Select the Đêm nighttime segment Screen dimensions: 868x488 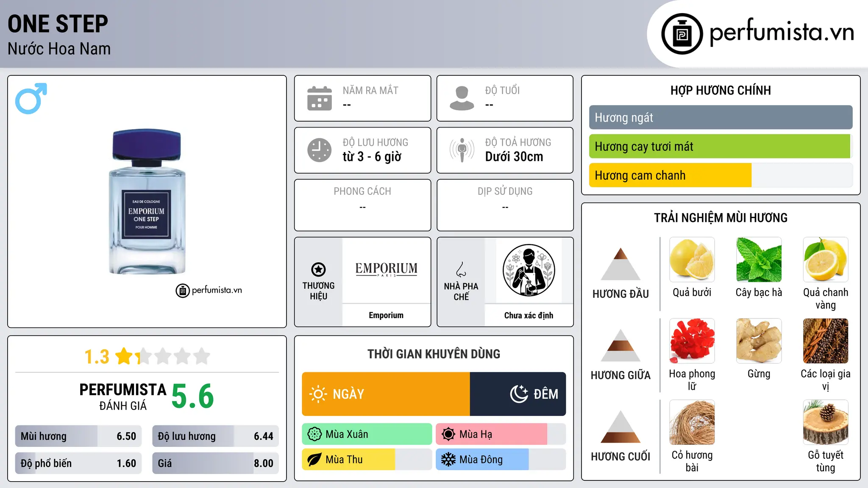pos(518,394)
